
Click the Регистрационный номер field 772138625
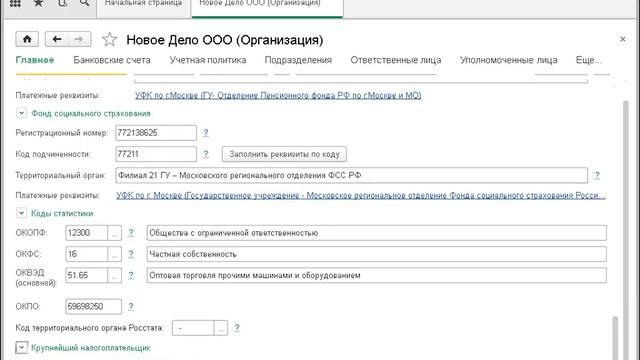[156, 133]
